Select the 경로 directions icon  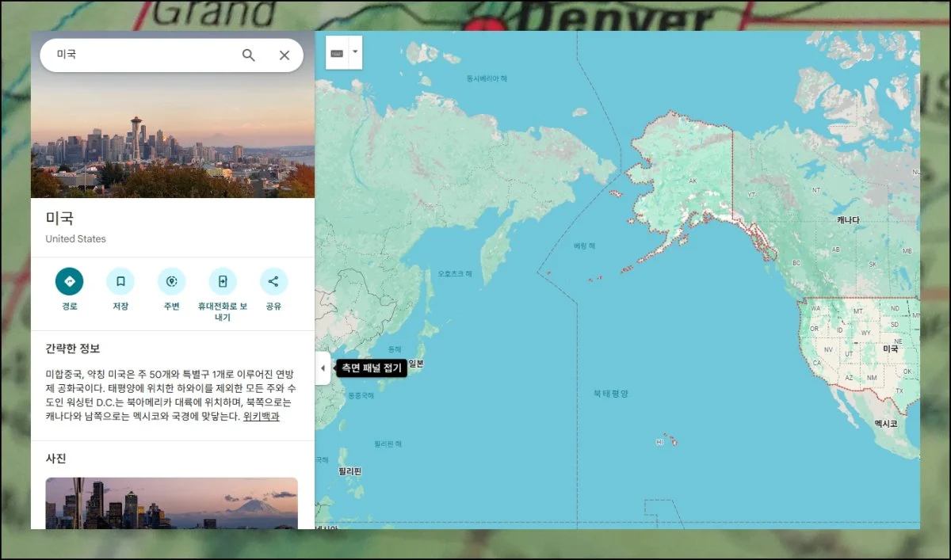click(69, 282)
